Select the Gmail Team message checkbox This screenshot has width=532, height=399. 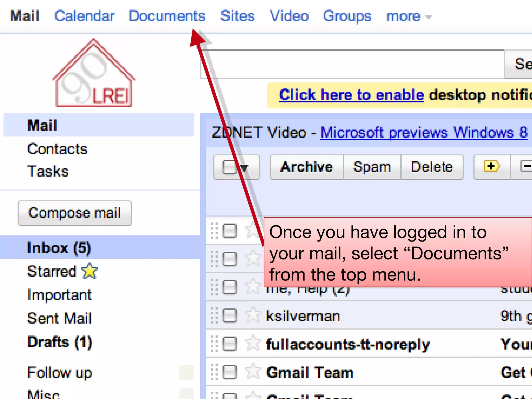coord(230,372)
